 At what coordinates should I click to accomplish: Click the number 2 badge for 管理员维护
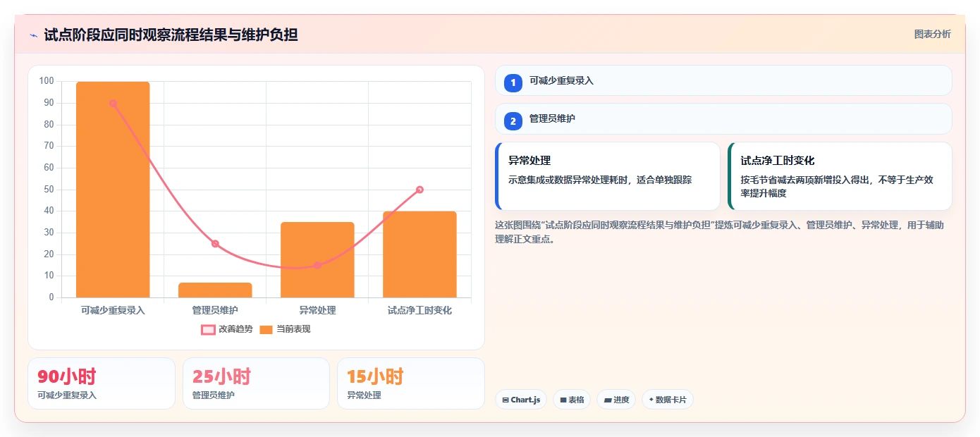point(513,121)
